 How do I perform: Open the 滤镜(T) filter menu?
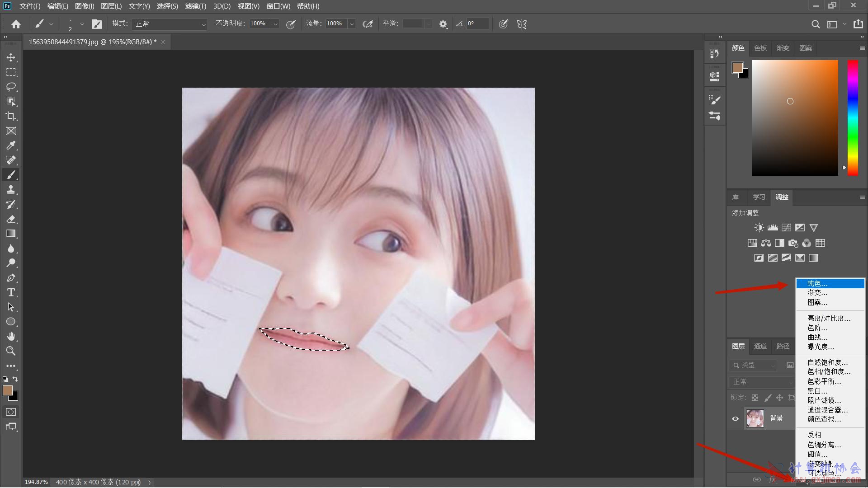(195, 6)
